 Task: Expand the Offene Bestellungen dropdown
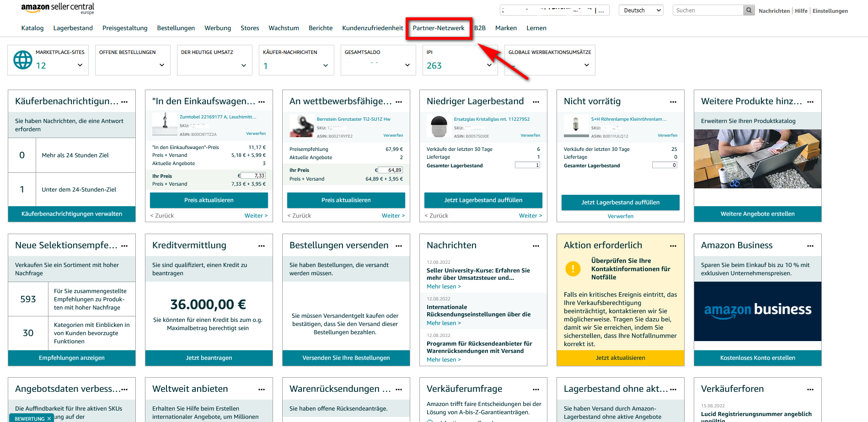pos(161,65)
